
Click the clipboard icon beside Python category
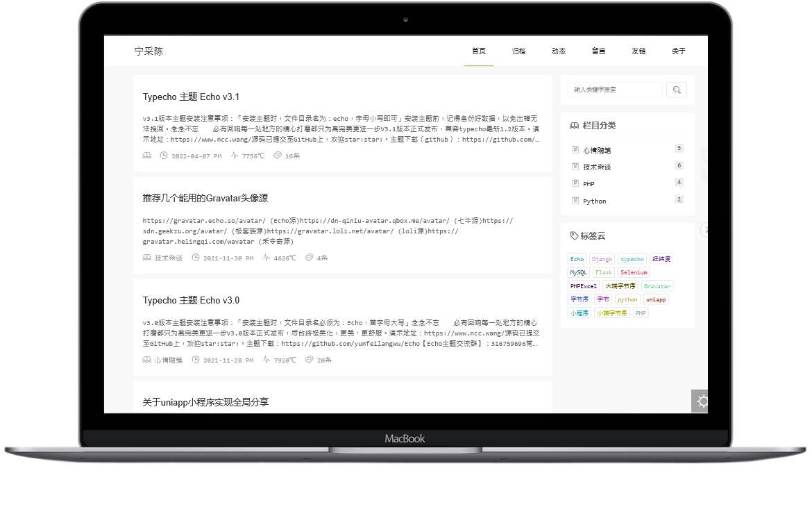[575, 201]
